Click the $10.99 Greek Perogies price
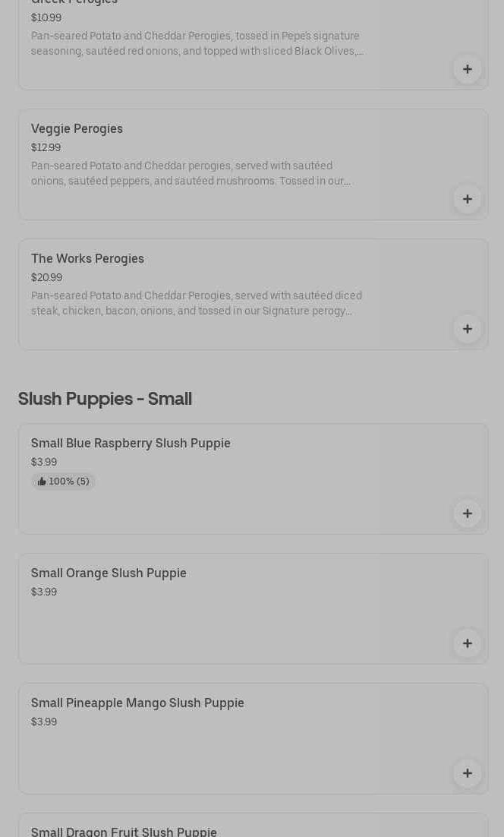The width and height of the screenshot is (504, 837). pyautogui.click(x=46, y=17)
